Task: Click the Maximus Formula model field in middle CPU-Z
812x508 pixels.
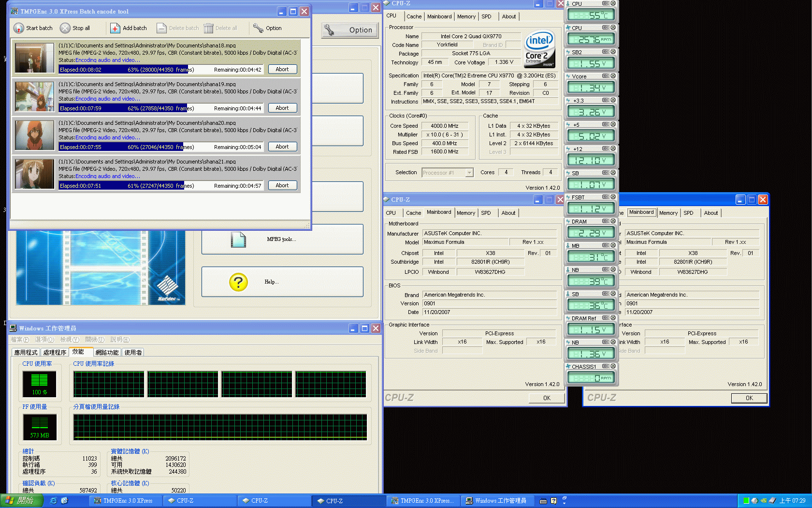Action: tap(465, 242)
